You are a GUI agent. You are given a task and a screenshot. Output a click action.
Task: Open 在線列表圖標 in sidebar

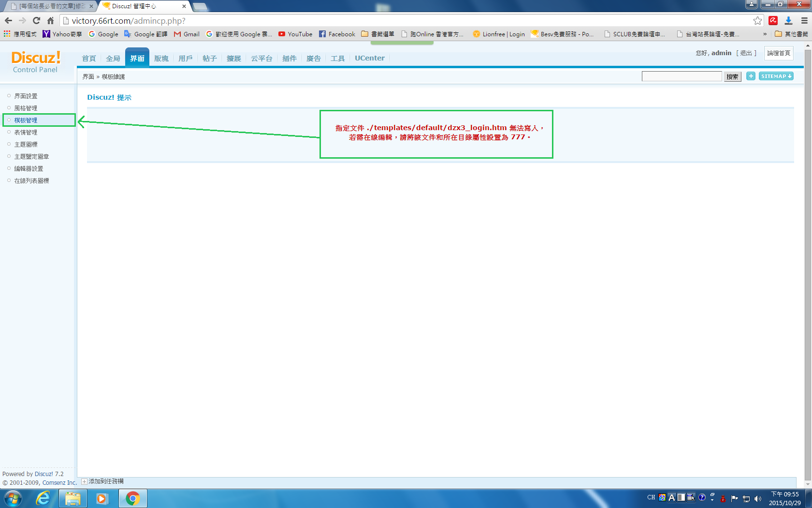[x=31, y=180]
